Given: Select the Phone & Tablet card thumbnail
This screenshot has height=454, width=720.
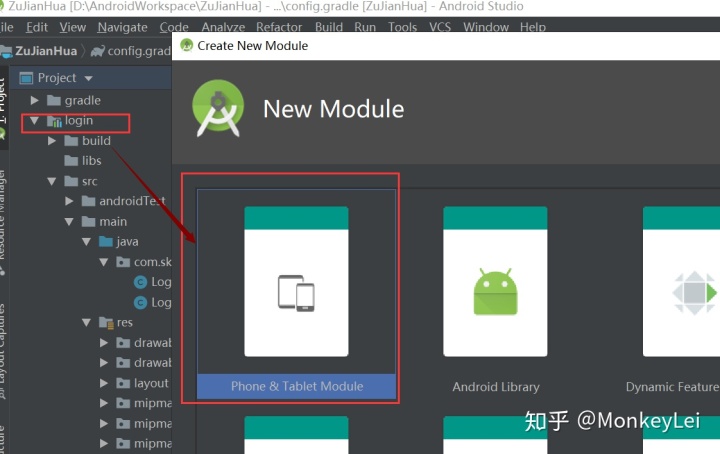Looking at the screenshot, I should (x=296, y=281).
